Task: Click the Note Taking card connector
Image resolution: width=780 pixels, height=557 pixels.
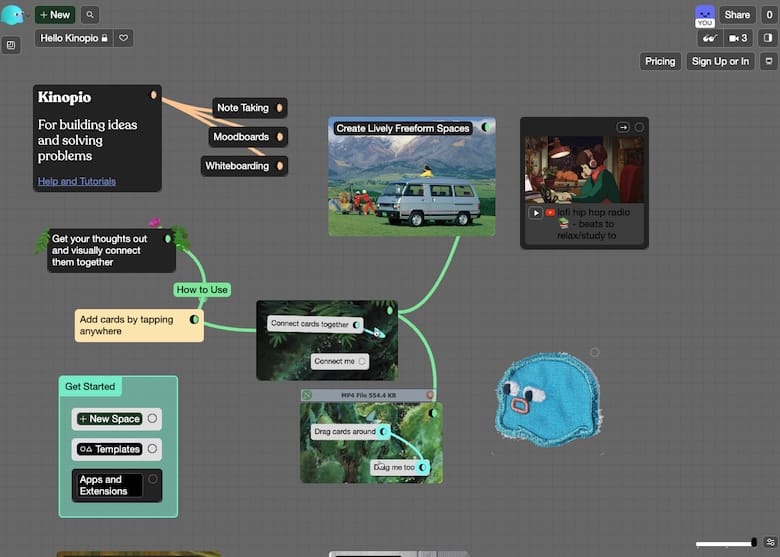Action: click(x=280, y=107)
